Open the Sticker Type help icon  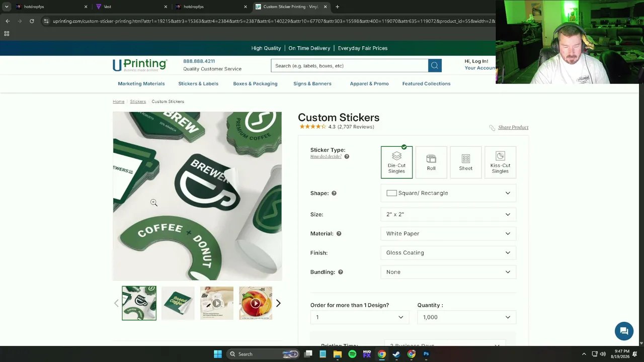click(x=347, y=156)
